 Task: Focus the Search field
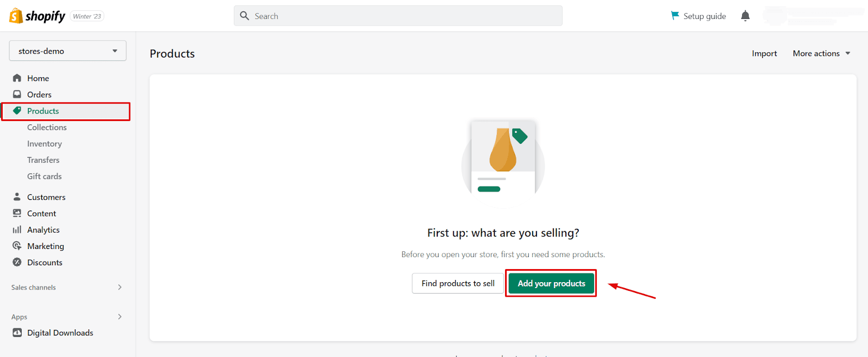(x=398, y=16)
